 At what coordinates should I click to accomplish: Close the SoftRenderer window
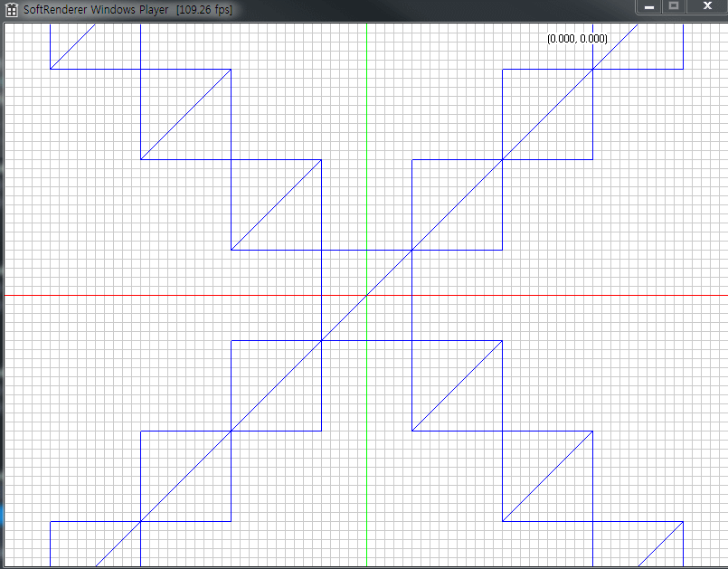pyautogui.click(x=707, y=6)
